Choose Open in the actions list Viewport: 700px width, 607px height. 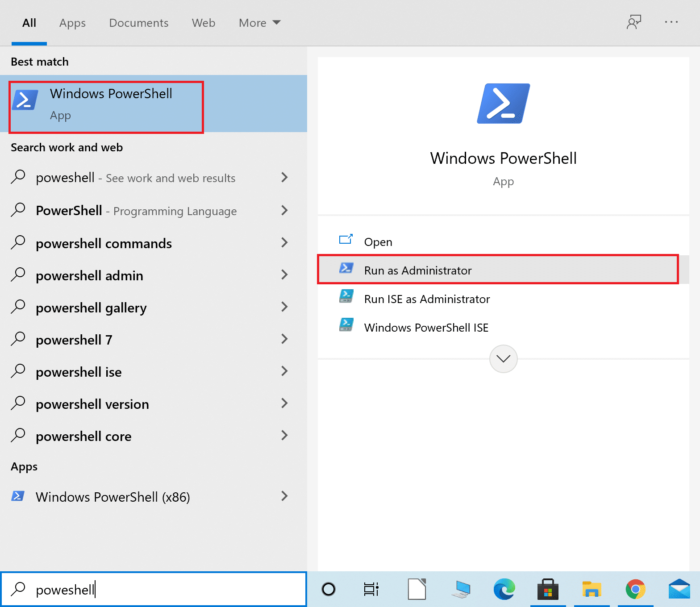504,241
